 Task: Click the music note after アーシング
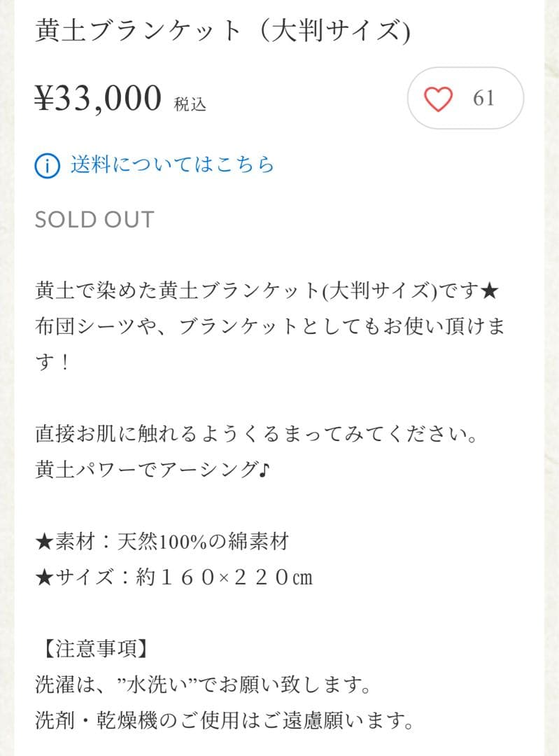coord(262,470)
